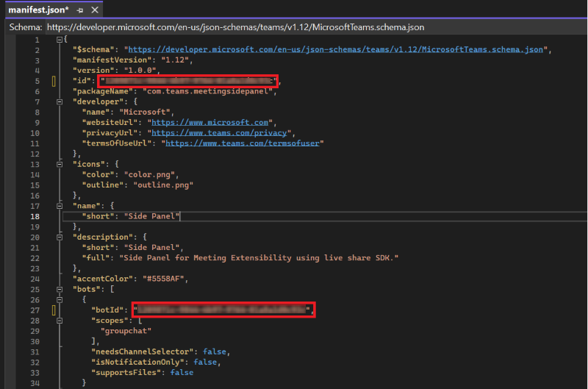
Task: Collapse the "name" block on line 17
Action: click(x=60, y=206)
